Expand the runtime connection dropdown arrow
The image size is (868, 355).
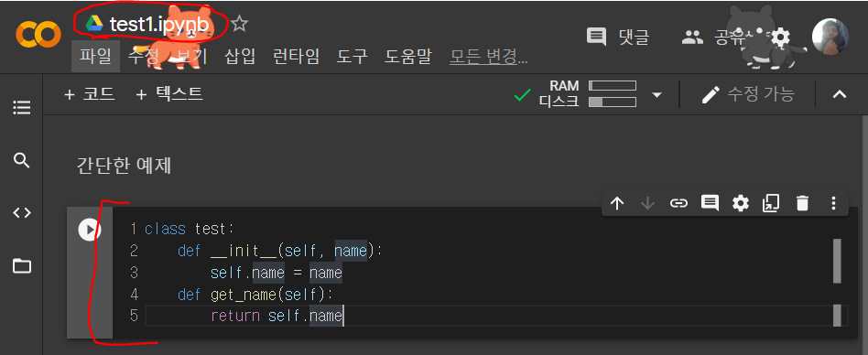pyautogui.click(x=656, y=95)
